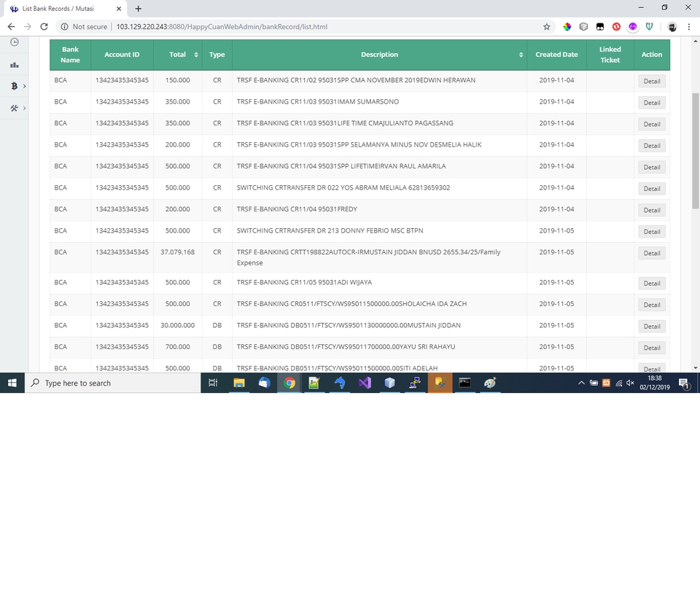Open the black mask browser extension
This screenshot has width=700, height=608.
pos(600,27)
